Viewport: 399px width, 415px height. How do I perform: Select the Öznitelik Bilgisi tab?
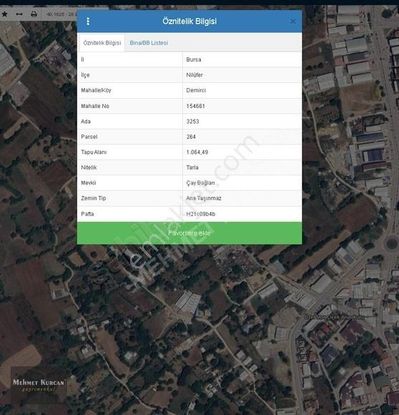click(102, 43)
